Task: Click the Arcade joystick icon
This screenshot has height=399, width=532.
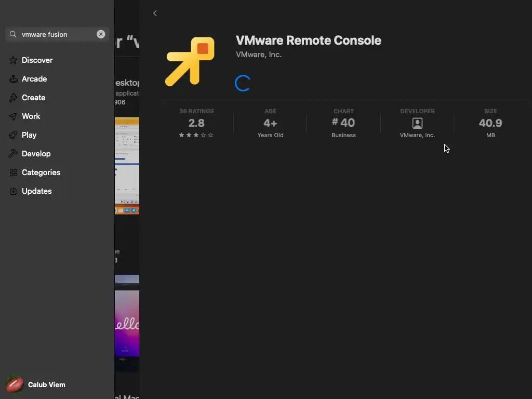Action: tap(13, 79)
